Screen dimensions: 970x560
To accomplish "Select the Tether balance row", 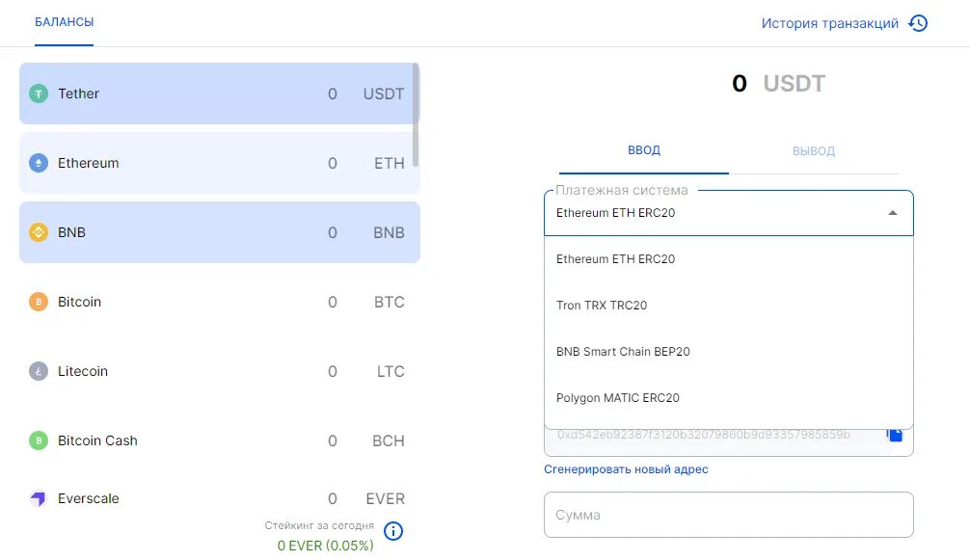I will point(220,93).
